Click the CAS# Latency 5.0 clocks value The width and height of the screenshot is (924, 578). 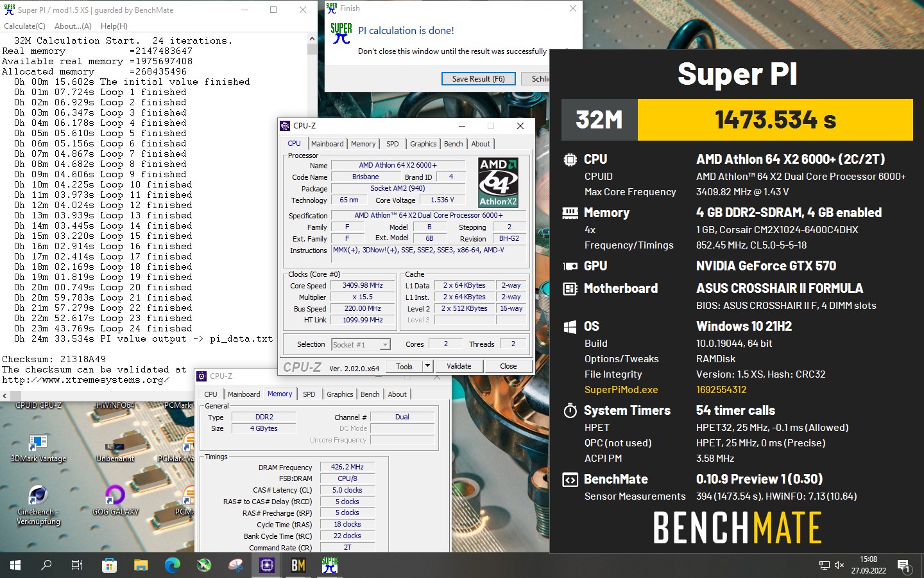pyautogui.click(x=347, y=490)
